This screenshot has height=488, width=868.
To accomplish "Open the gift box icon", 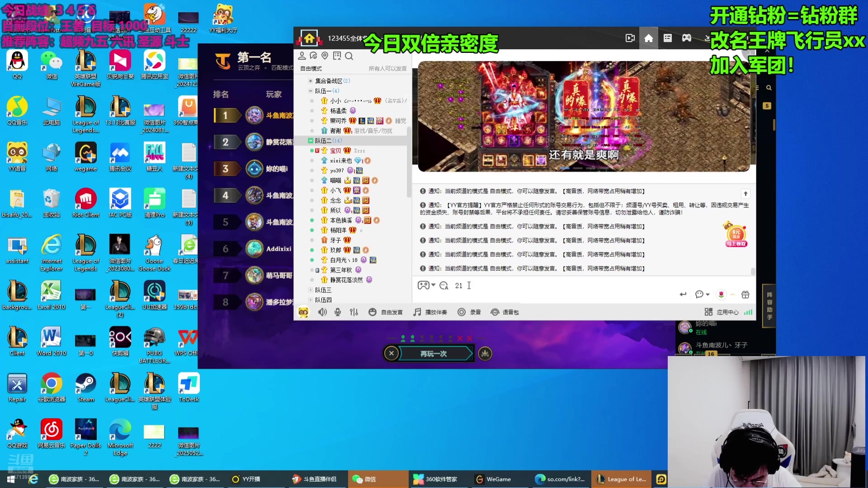I will click(745, 295).
